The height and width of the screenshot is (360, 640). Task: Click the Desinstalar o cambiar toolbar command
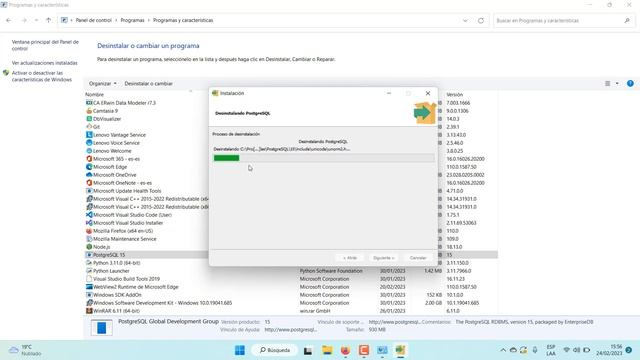click(x=149, y=83)
